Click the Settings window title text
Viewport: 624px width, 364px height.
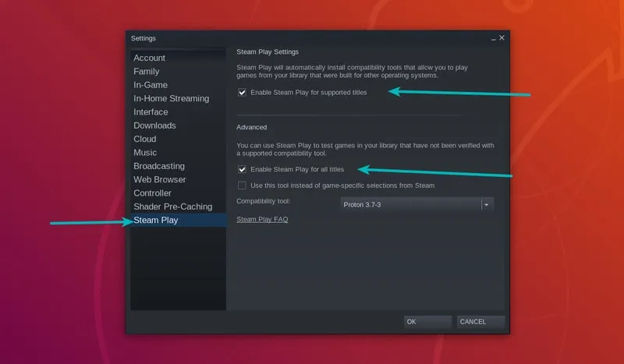[x=144, y=38]
